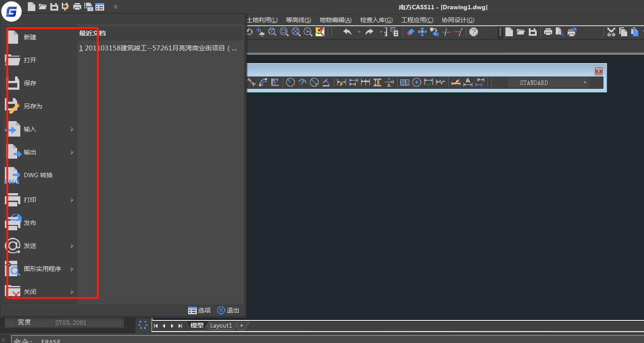Open 地物编辑(A) menu
The width and height of the screenshot is (644, 343).
tap(335, 20)
